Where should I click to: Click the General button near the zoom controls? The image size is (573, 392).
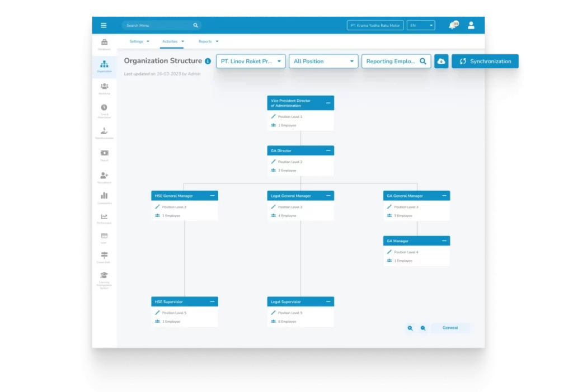pos(450,328)
